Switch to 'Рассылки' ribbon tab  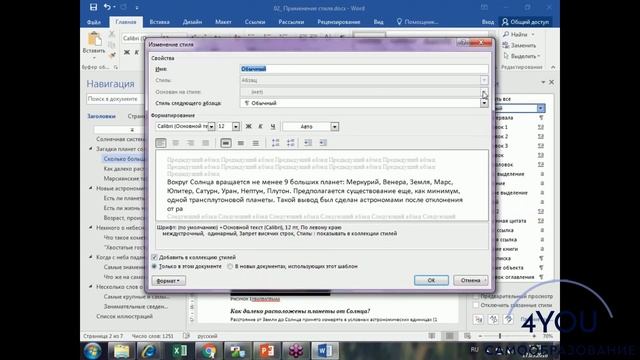(x=291, y=22)
